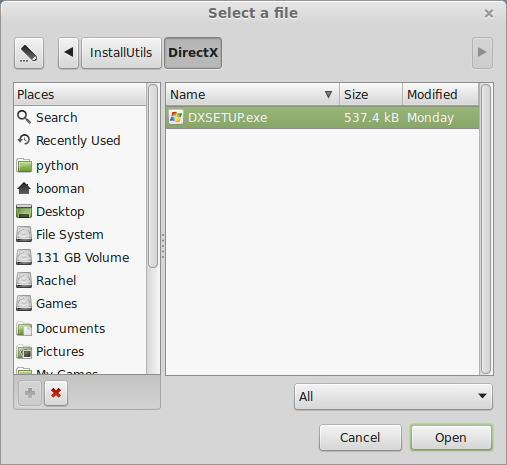Close the Select a file dialog
This screenshot has height=465, width=507.
pyautogui.click(x=489, y=14)
